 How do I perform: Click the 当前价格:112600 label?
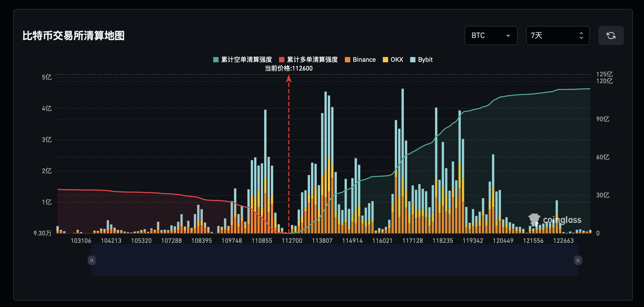click(x=289, y=68)
